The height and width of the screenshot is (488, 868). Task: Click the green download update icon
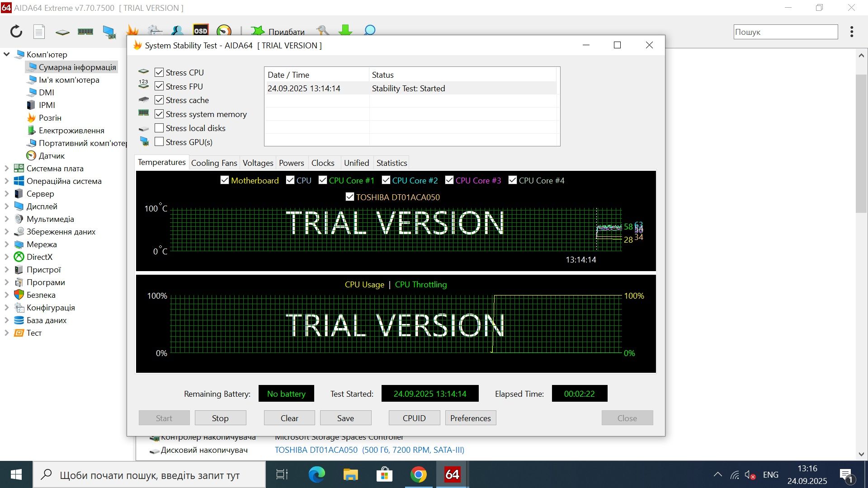[346, 30]
